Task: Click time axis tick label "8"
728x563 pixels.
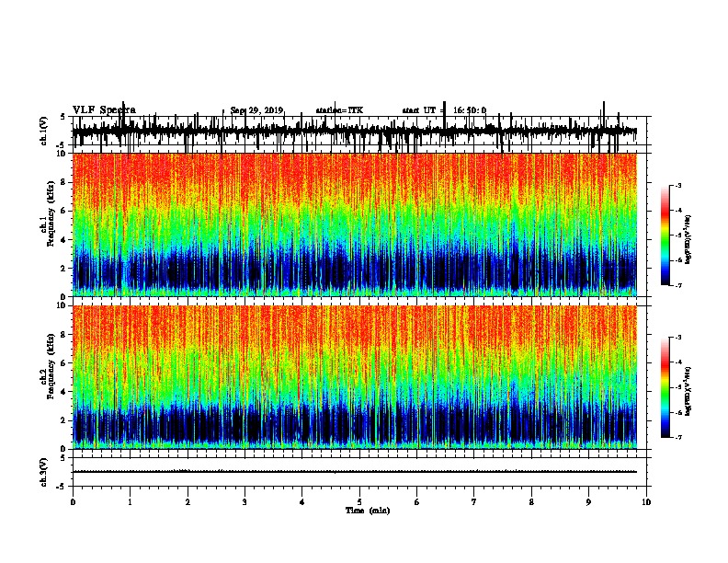Action: tap(531, 502)
